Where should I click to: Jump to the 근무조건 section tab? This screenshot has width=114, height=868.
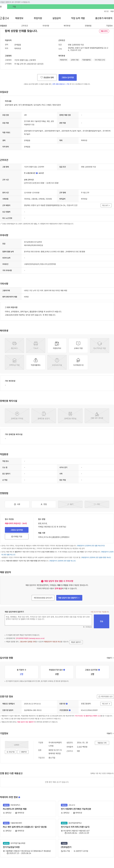pos(25,26)
